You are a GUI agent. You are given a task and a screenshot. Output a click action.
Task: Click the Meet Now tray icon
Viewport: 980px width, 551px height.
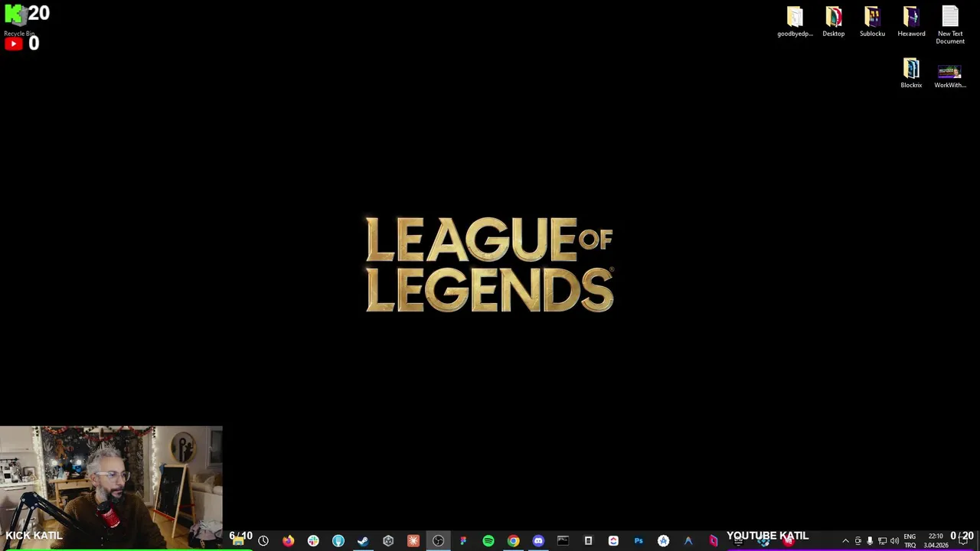click(857, 541)
